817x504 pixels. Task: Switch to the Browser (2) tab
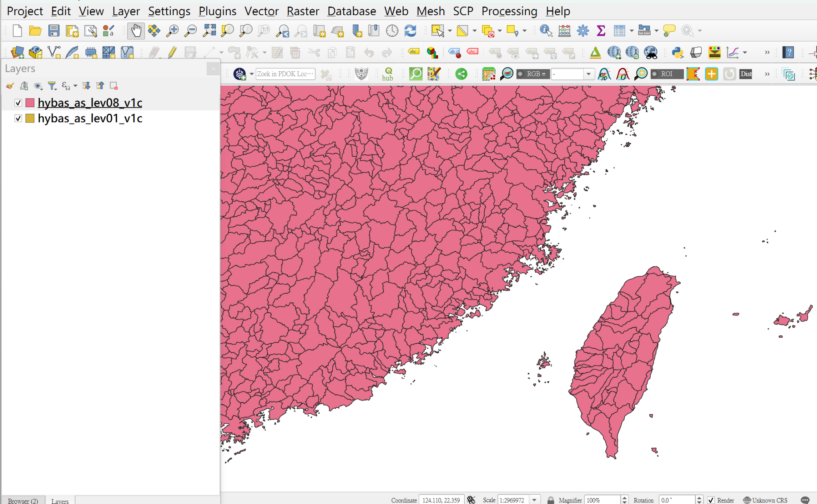tap(23, 500)
